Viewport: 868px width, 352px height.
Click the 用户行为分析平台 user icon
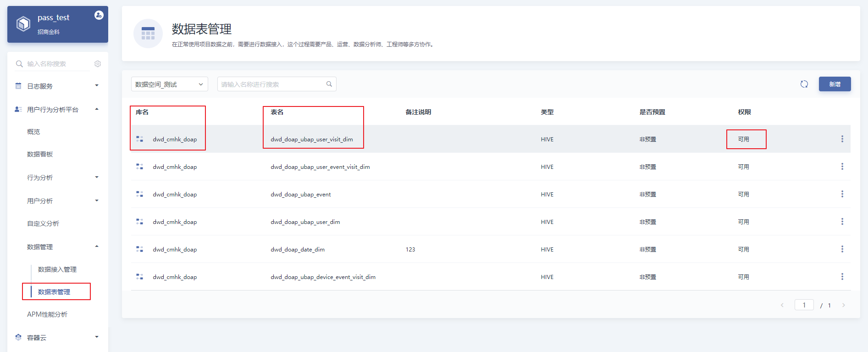[18, 109]
